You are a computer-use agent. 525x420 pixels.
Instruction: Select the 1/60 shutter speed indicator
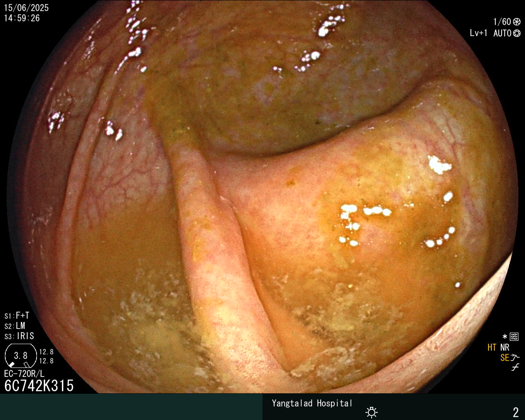click(x=502, y=22)
